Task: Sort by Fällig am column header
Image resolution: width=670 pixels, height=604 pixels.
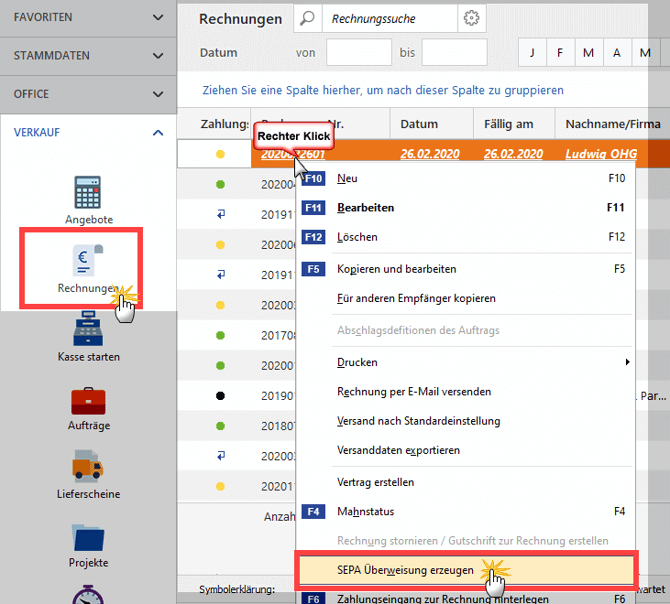Action: [510, 124]
